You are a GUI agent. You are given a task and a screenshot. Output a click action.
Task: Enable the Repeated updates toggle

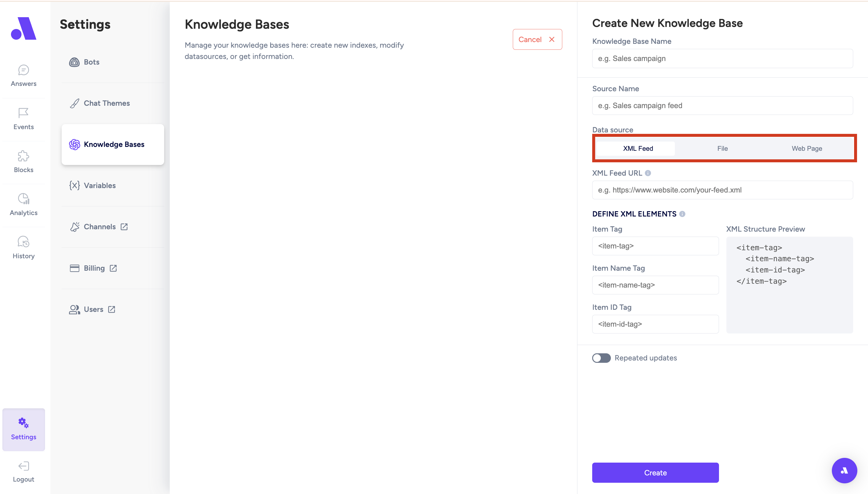(601, 358)
